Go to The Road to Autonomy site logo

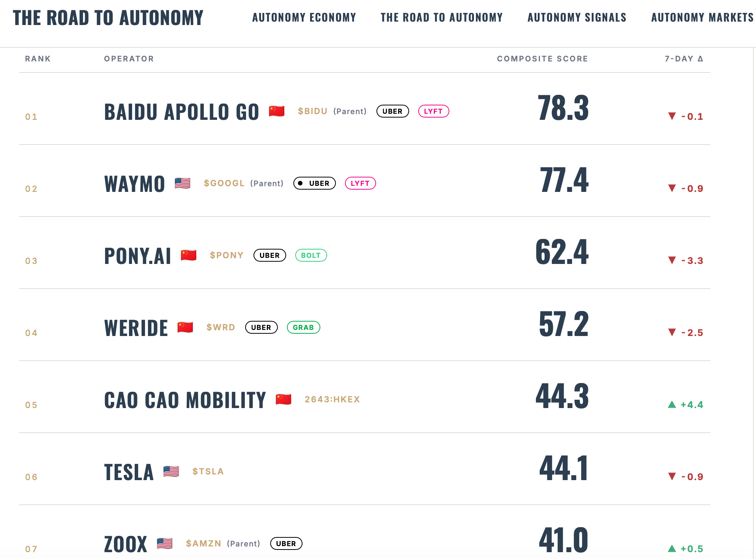(108, 18)
